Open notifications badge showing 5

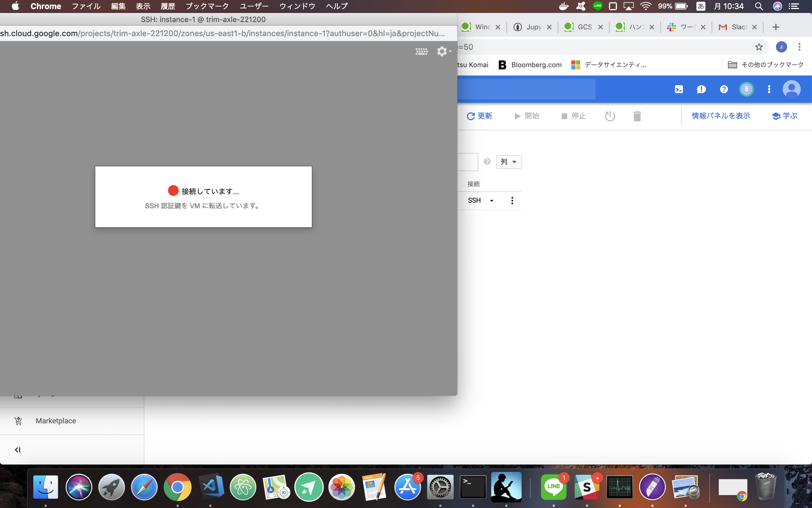747,89
